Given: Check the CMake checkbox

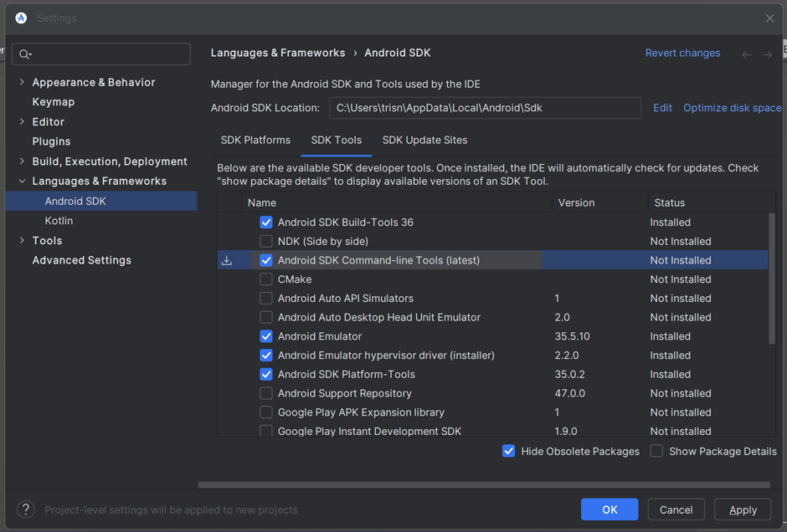Looking at the screenshot, I should point(266,279).
